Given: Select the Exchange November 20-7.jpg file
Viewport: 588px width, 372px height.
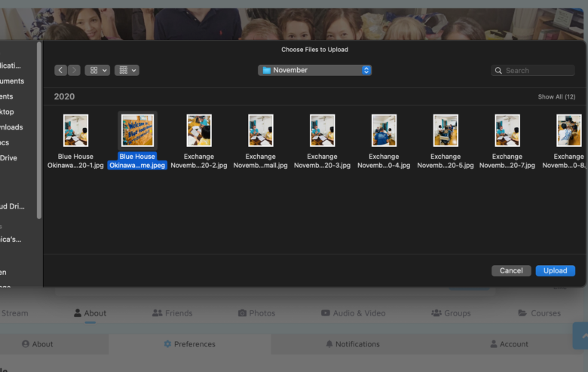Looking at the screenshot, I should [x=507, y=130].
